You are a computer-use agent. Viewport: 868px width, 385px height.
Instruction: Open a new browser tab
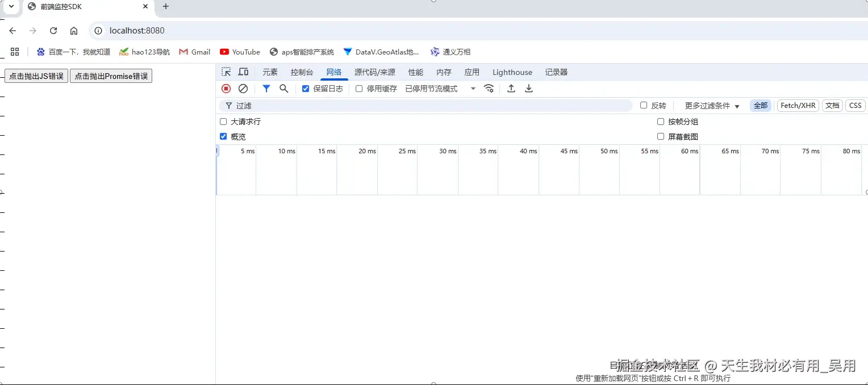(x=166, y=7)
